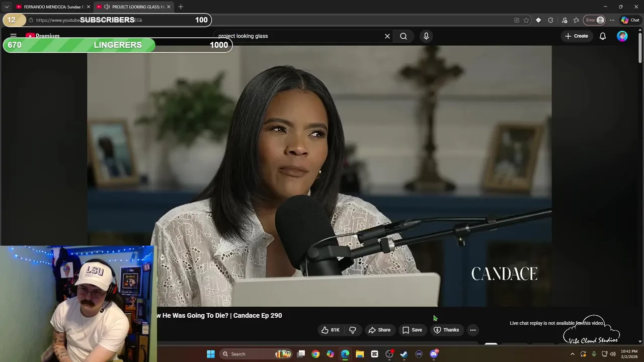
Task: Open the volume speaker tray icon
Action: (x=613, y=354)
